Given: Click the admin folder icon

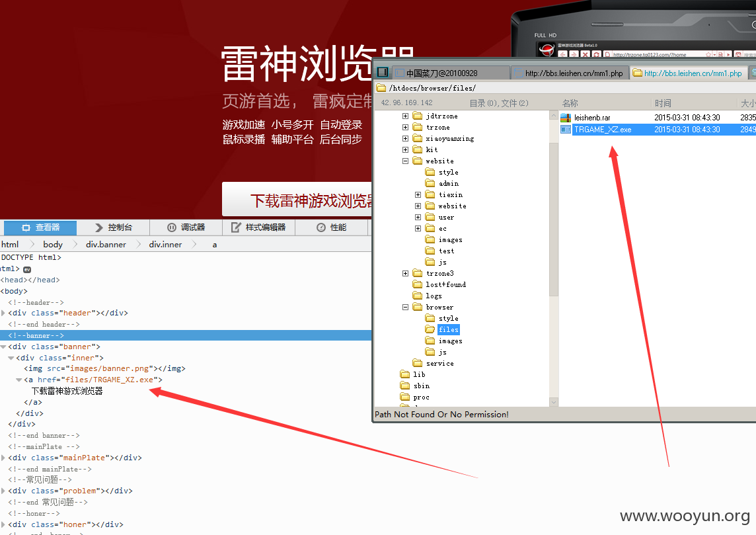Looking at the screenshot, I should click(x=430, y=183).
